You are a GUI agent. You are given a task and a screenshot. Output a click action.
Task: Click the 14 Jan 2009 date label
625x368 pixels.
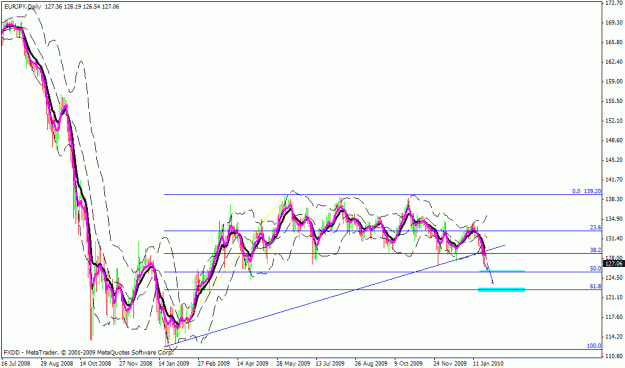174,364
